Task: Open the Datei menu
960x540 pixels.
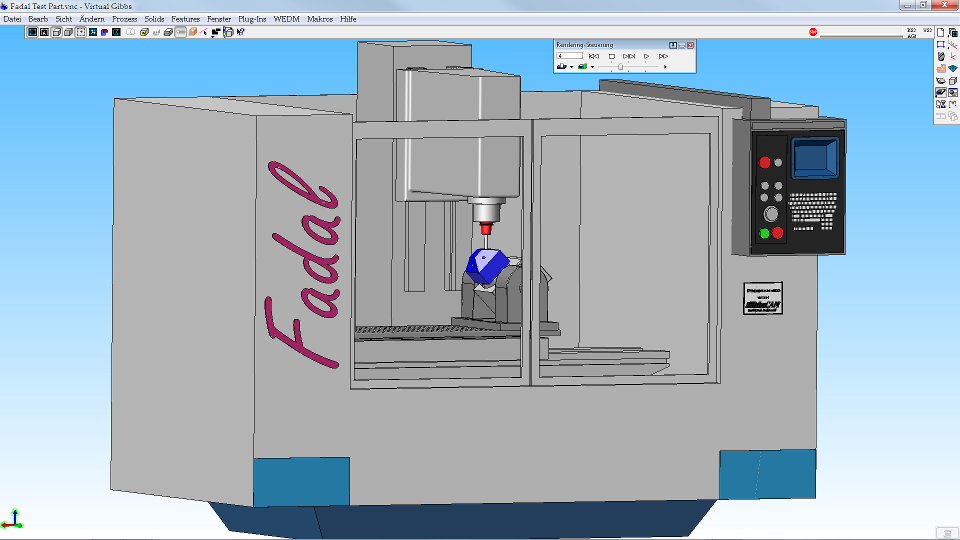Action: point(12,19)
